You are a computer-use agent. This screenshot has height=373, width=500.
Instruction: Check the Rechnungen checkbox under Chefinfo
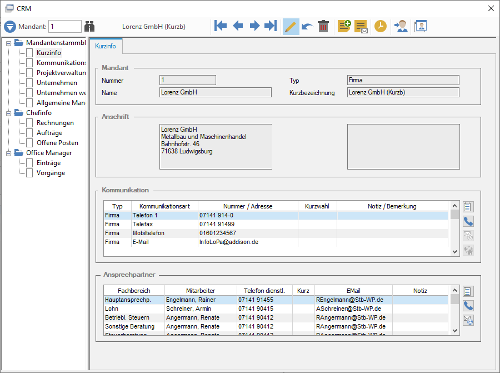click(x=30, y=123)
